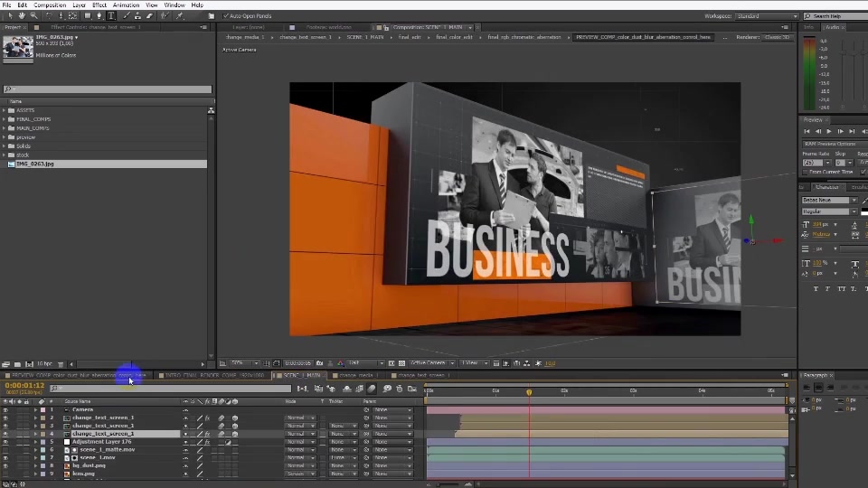This screenshot has width=868, height=488.
Task: Select the Pen tool
Action: coord(99,16)
